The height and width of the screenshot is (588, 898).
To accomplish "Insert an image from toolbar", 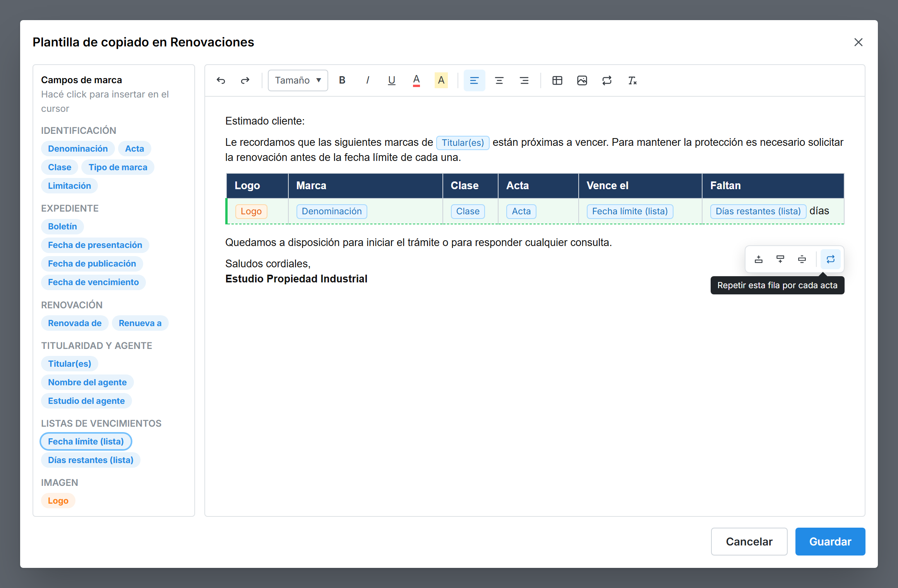I will [x=582, y=80].
